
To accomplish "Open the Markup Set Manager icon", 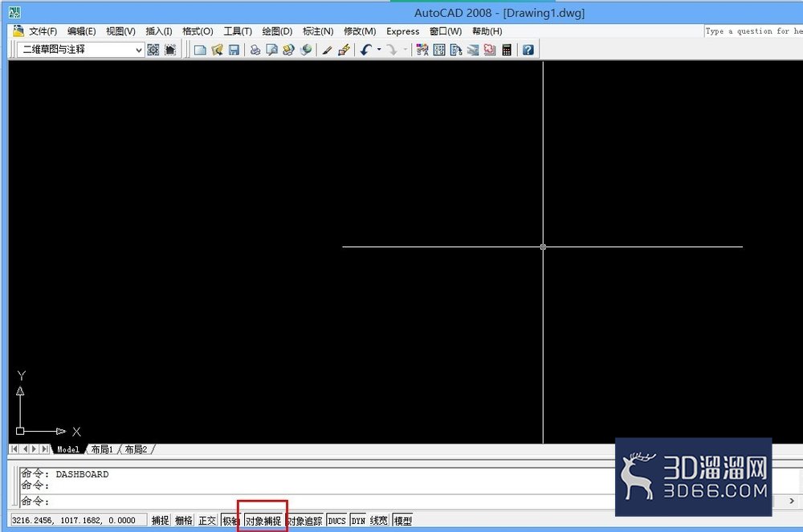I will point(490,50).
